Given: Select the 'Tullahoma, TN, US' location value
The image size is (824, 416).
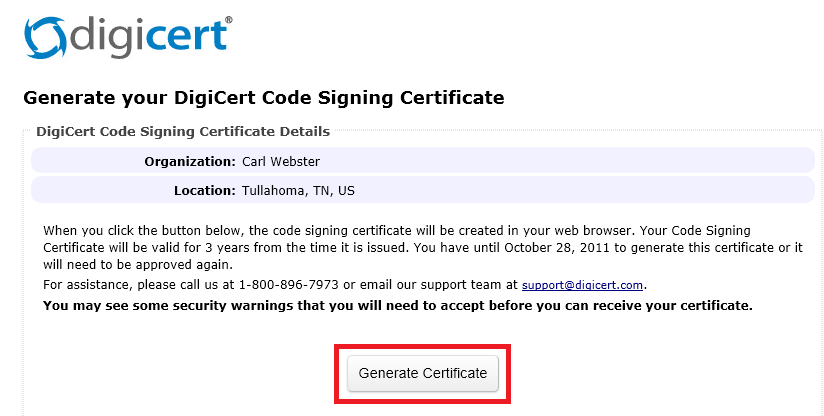Looking at the screenshot, I should [297, 190].
